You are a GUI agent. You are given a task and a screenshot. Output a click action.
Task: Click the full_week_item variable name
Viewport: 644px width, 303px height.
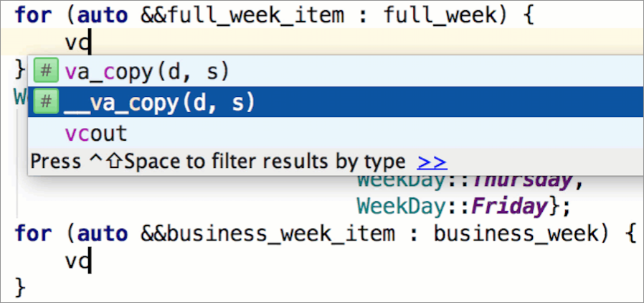256,16
